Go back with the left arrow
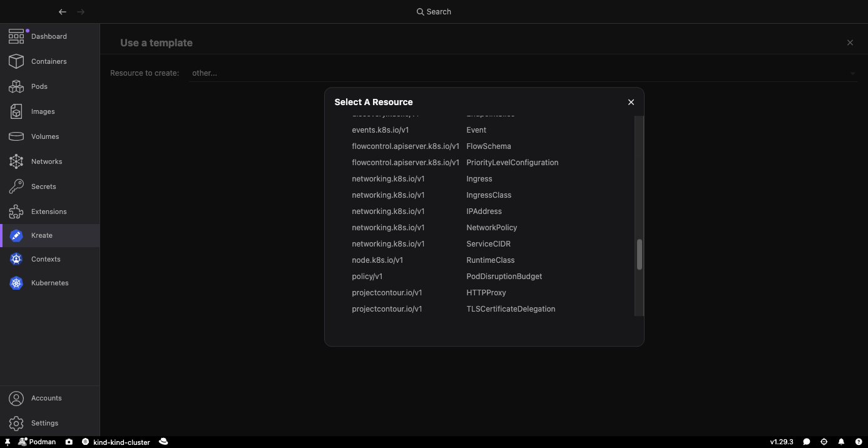The image size is (868, 448). click(62, 12)
